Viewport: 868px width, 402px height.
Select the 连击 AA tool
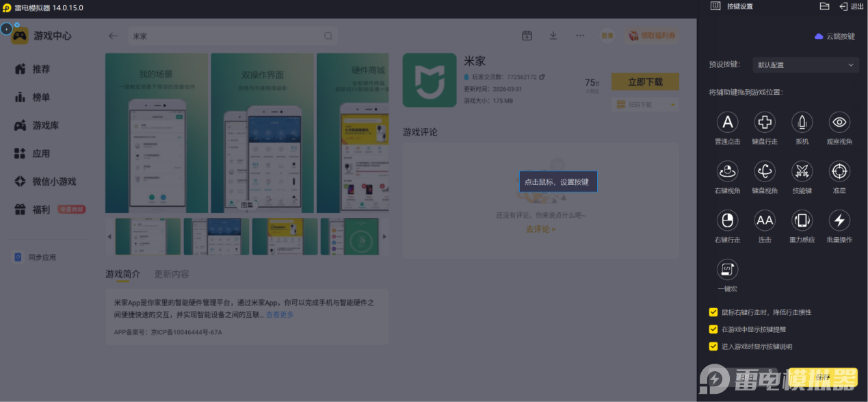(765, 221)
